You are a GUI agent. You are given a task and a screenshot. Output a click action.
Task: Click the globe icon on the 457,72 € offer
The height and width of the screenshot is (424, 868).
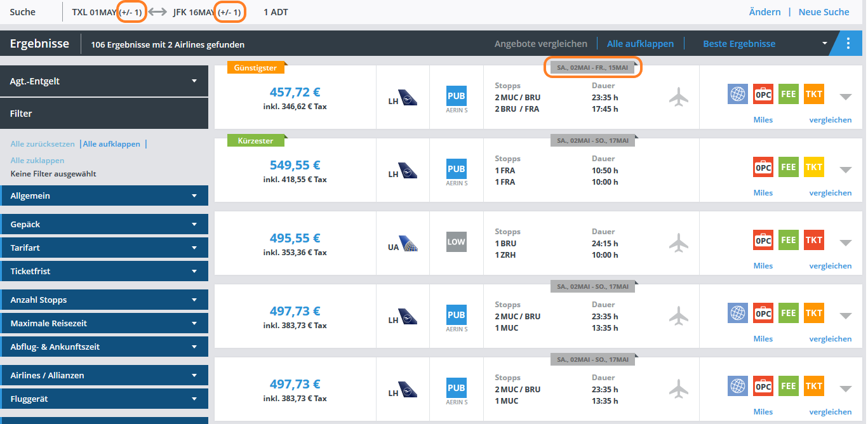click(737, 95)
